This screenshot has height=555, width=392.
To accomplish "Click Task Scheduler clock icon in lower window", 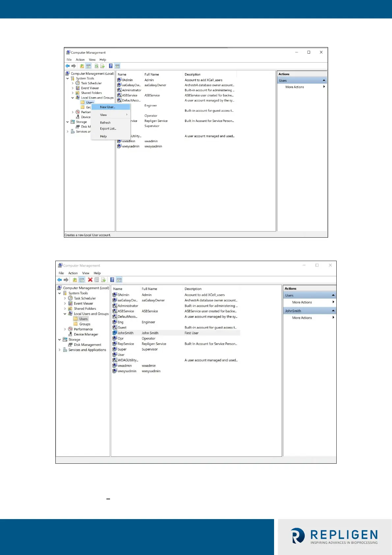I will click(x=70, y=298).
